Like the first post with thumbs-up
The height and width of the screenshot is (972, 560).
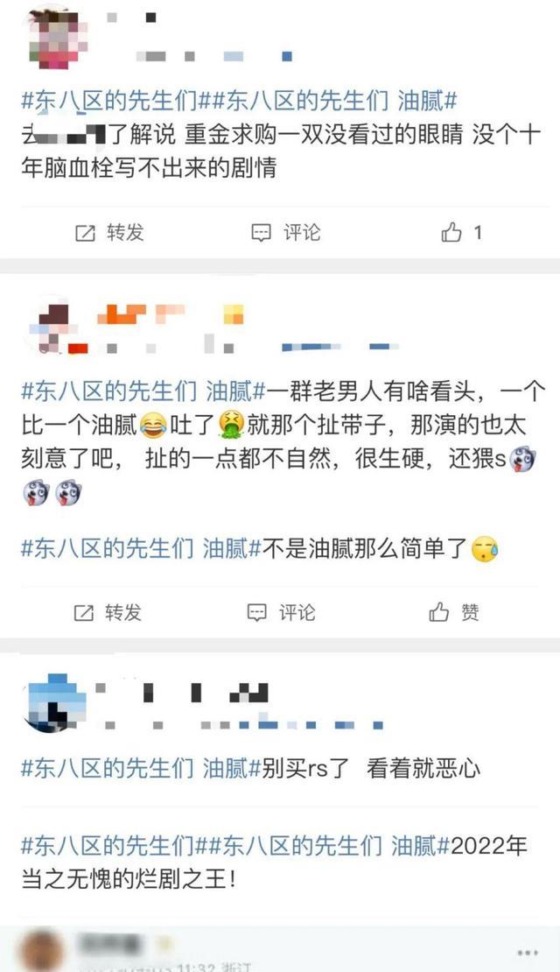(x=451, y=232)
